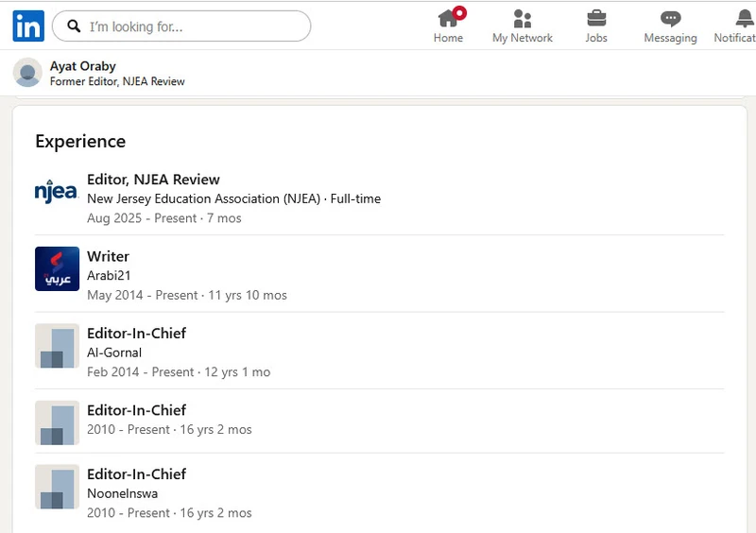Open the Jobs briefcase icon
Screen dimensions: 756x533
pos(596,18)
